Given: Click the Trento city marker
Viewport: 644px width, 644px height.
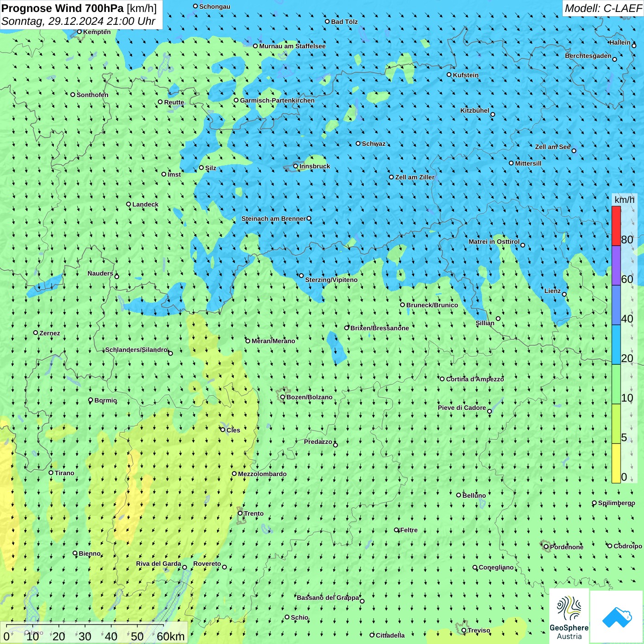Looking at the screenshot, I should (240, 513).
